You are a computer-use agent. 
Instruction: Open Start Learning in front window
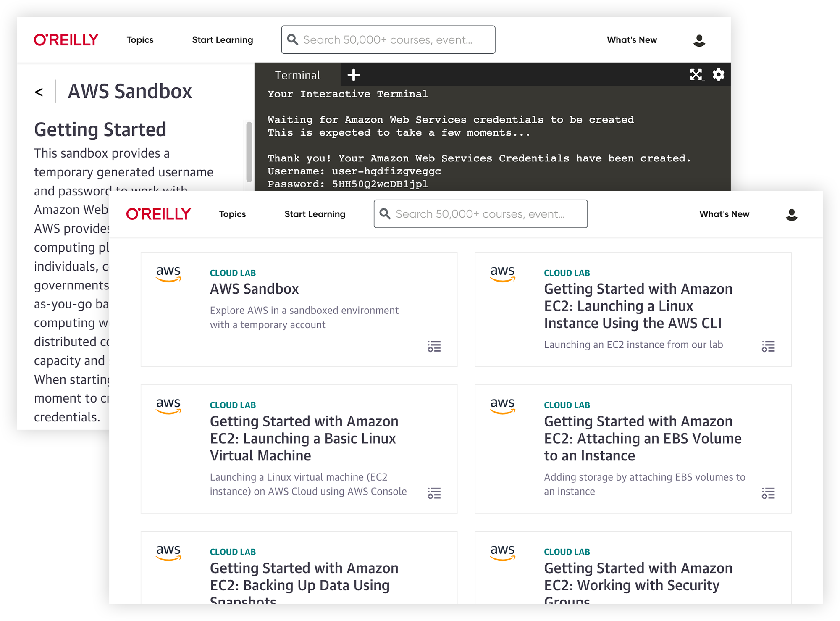click(315, 214)
